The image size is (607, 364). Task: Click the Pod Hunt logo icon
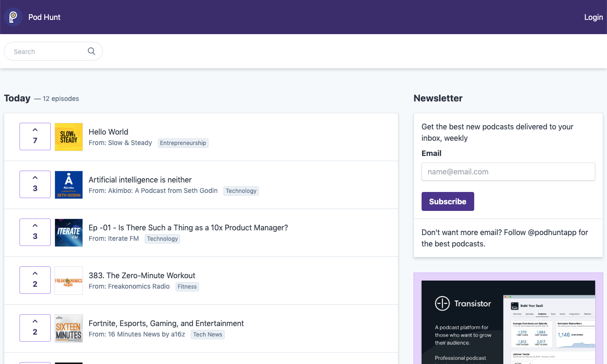13,17
